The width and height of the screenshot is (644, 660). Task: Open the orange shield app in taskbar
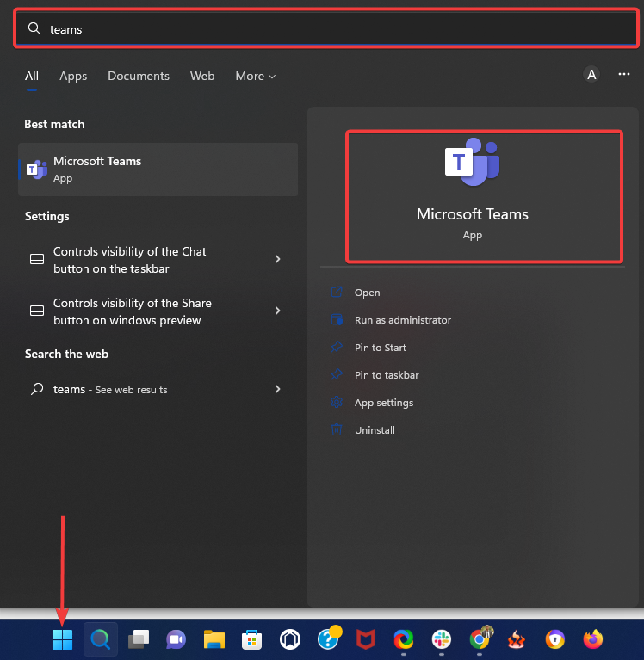[x=555, y=639]
